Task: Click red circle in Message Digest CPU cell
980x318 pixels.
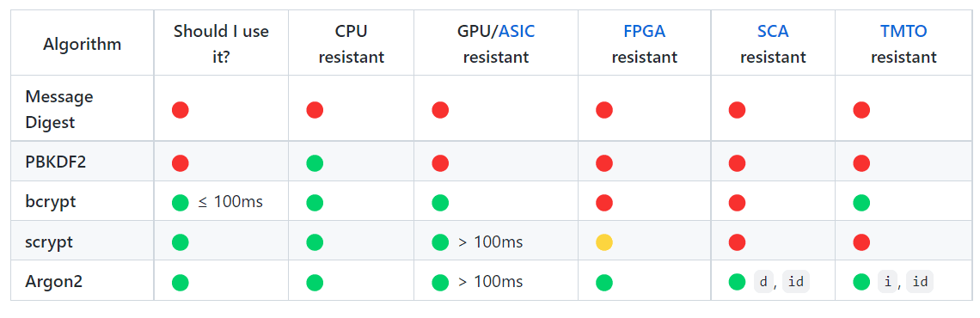Action: tap(315, 111)
